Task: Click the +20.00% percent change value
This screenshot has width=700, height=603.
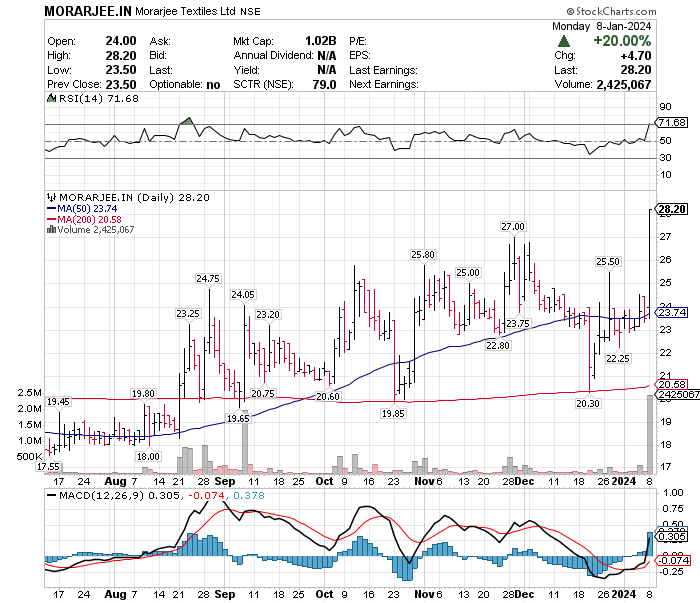Action: pyautogui.click(x=622, y=41)
